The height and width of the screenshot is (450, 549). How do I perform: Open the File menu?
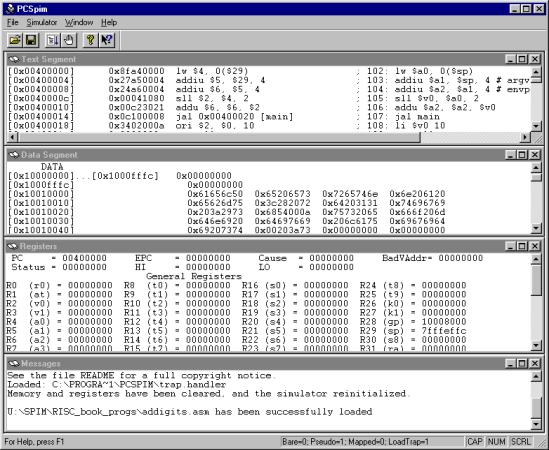[13, 23]
